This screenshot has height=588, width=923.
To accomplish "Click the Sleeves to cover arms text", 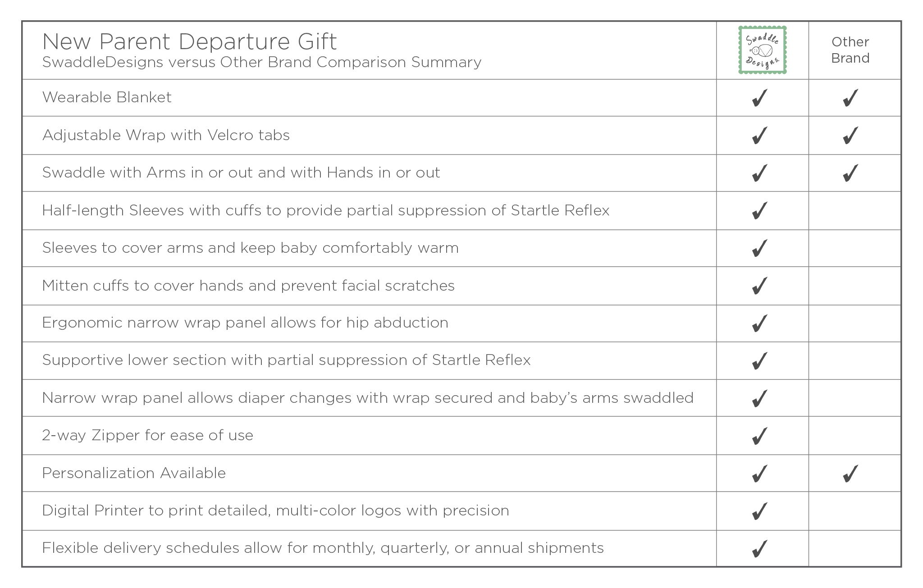I will 250,248.
